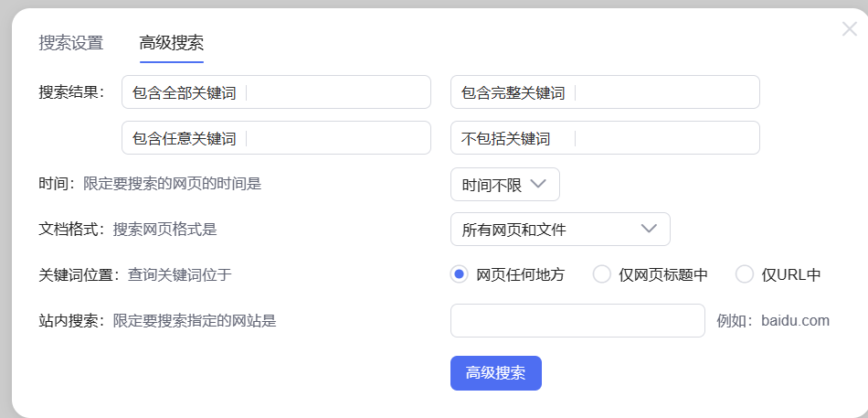Click the 例如：baidu.com example text

tap(773, 320)
